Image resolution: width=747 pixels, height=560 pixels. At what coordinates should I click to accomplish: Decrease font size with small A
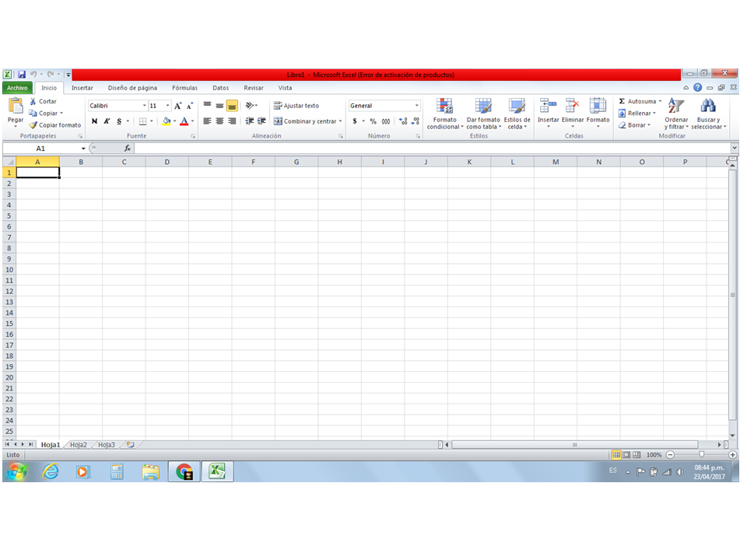pyautogui.click(x=189, y=106)
